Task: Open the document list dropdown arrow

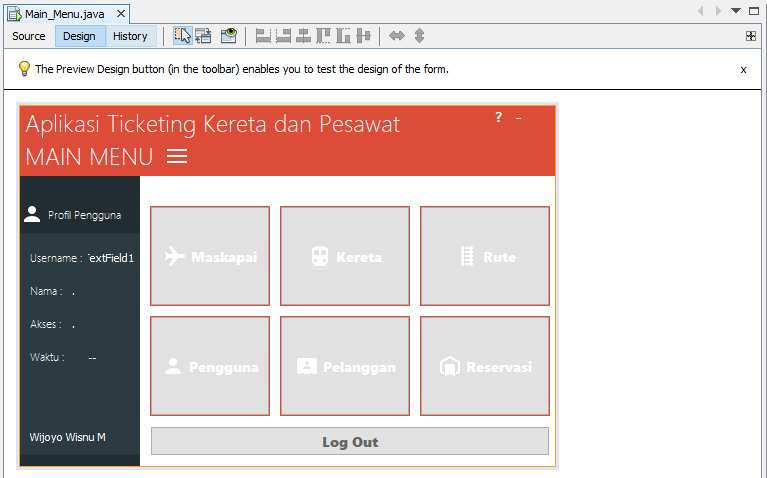Action: [x=736, y=11]
